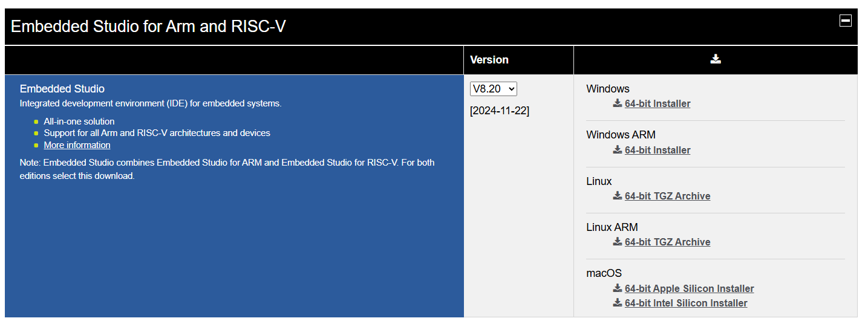Click the Version column header
868x321 pixels.
pos(489,60)
